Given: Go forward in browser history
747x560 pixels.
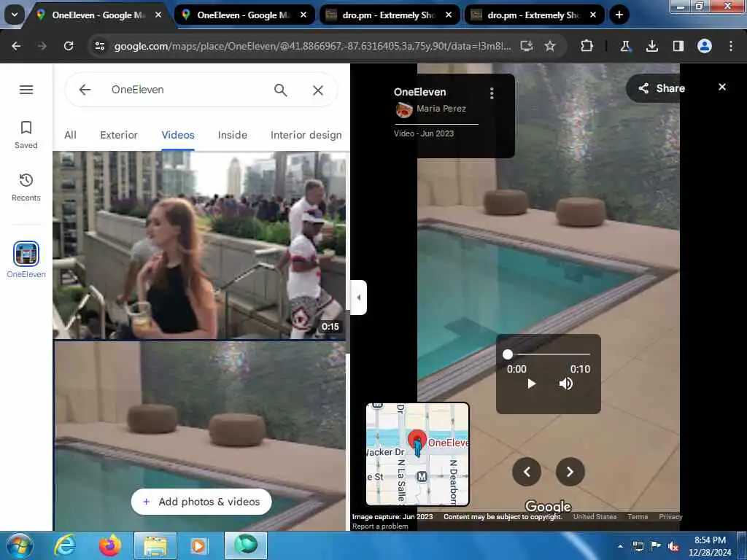Looking at the screenshot, I should click(42, 46).
